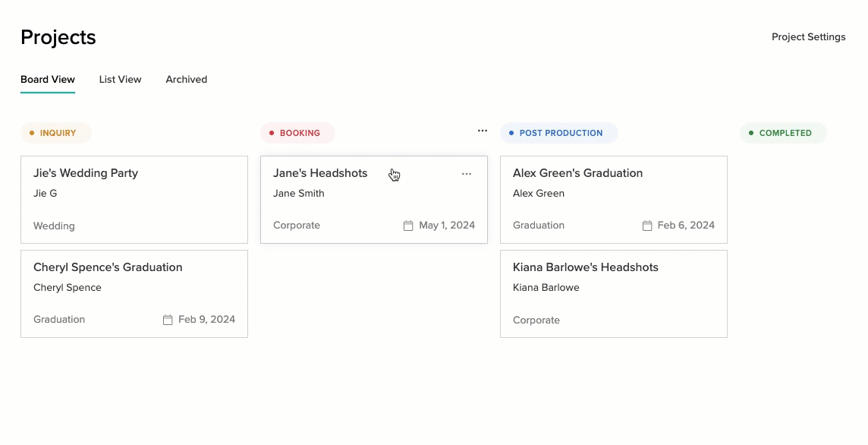Image resolution: width=868 pixels, height=445 pixels.
Task: Select the Board View tab
Action: pyautogui.click(x=47, y=79)
